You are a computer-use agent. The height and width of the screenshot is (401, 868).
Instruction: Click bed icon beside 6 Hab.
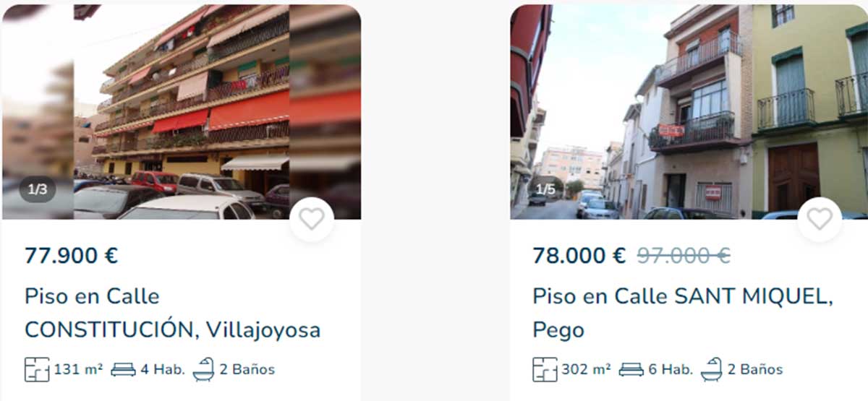pyautogui.click(x=631, y=369)
